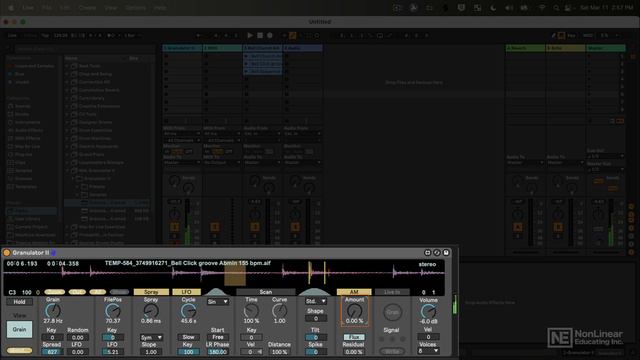Click the Distance 100 % field
This screenshot has height=360, width=640.
279,352
